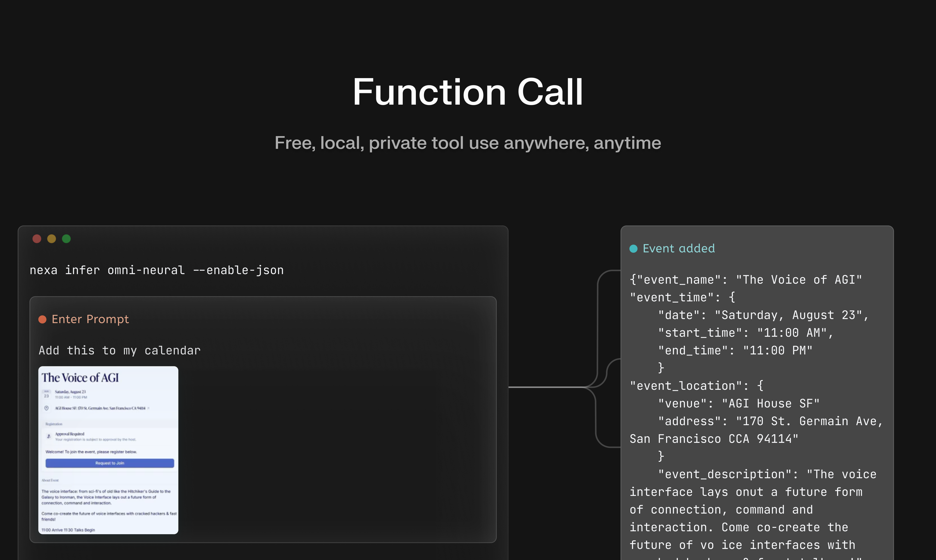Click the Approval Required person icon

49,436
